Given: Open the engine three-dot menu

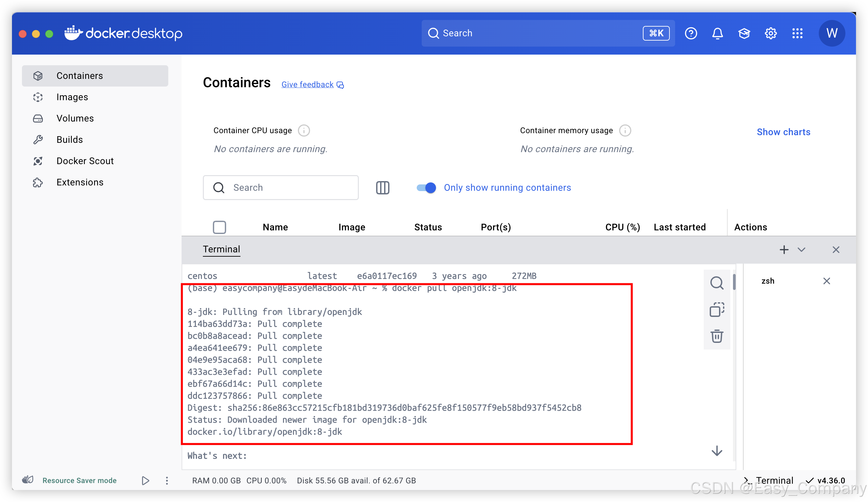Looking at the screenshot, I should pos(167,481).
